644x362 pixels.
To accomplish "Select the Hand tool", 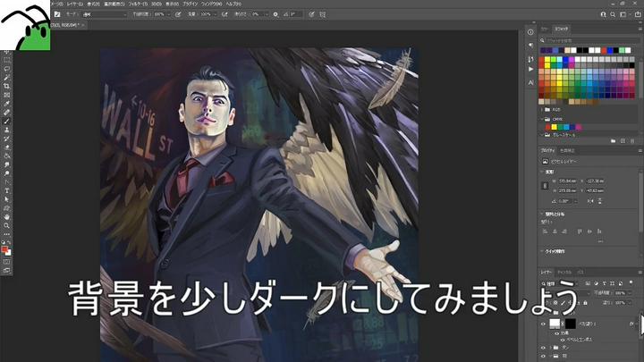I will coord(6,216).
